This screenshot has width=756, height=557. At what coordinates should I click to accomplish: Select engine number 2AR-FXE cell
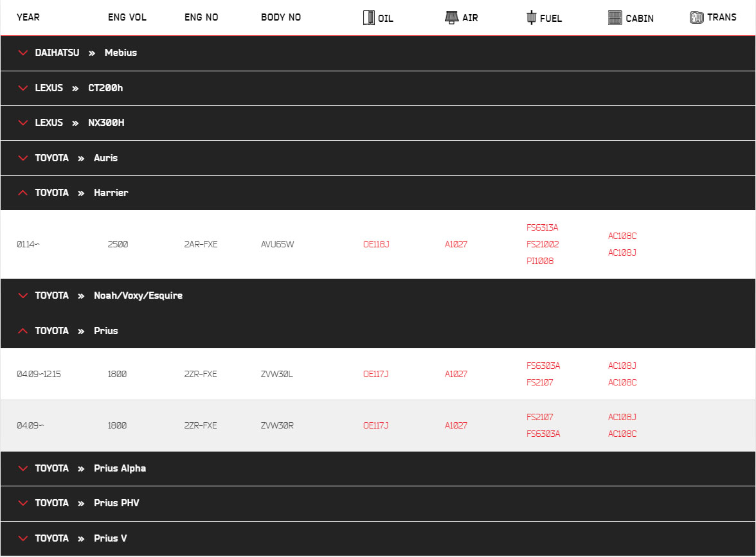pos(201,244)
